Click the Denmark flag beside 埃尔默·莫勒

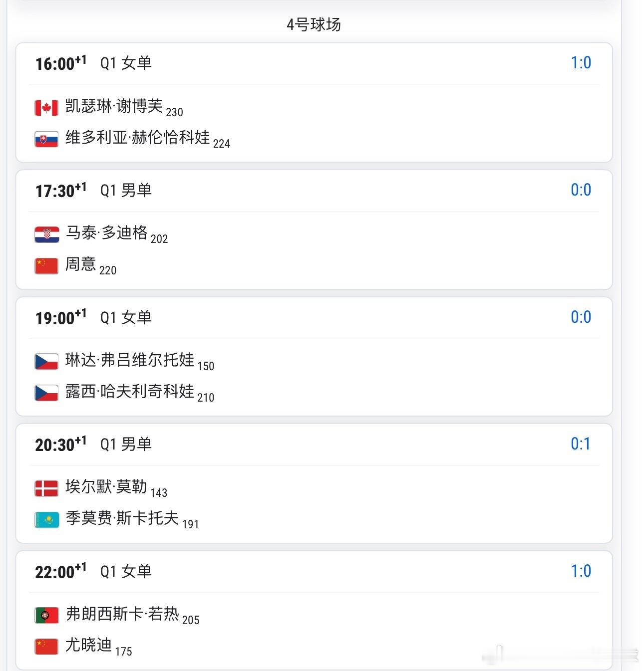point(46,488)
